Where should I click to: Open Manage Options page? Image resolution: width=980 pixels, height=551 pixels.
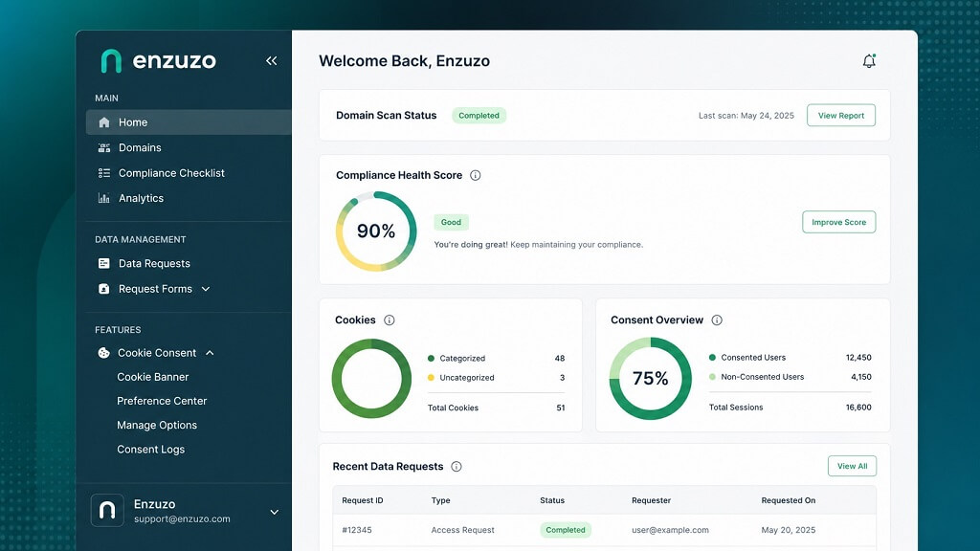pyautogui.click(x=157, y=426)
